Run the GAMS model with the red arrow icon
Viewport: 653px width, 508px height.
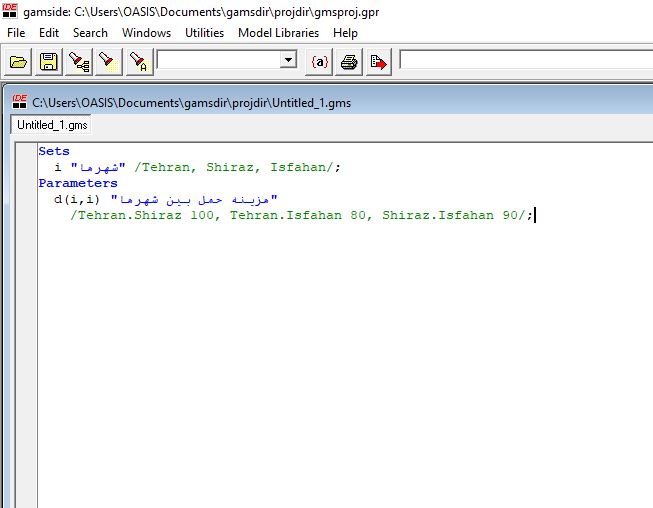pos(378,62)
